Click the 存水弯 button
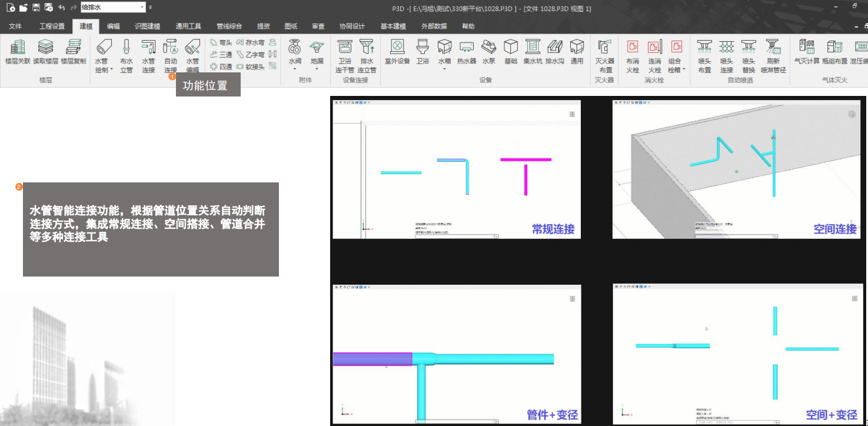The image size is (868, 426). coord(251,43)
